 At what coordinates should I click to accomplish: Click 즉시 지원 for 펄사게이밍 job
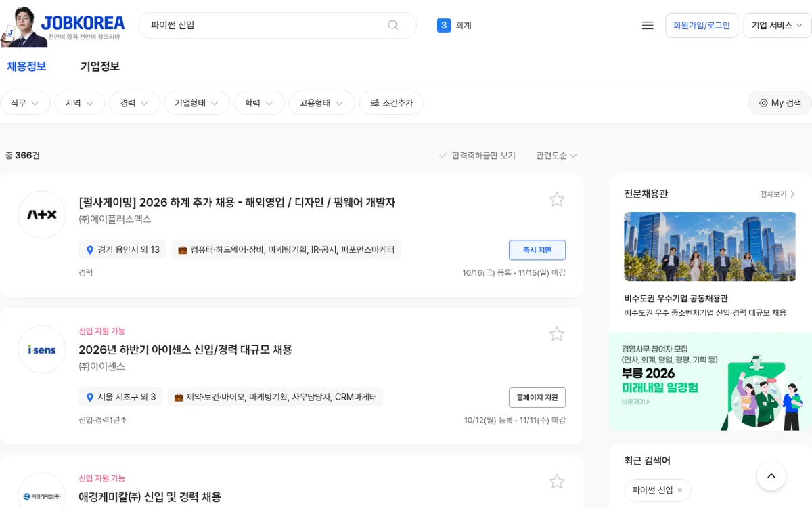537,250
